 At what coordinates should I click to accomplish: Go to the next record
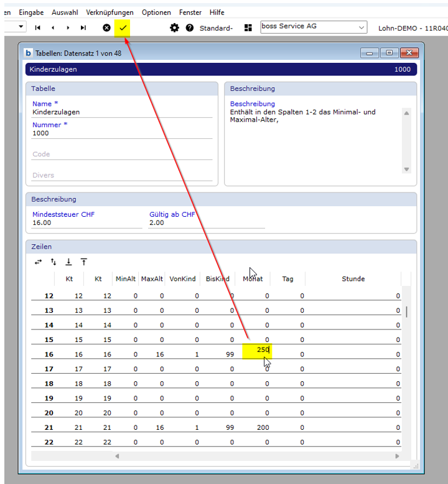68,28
